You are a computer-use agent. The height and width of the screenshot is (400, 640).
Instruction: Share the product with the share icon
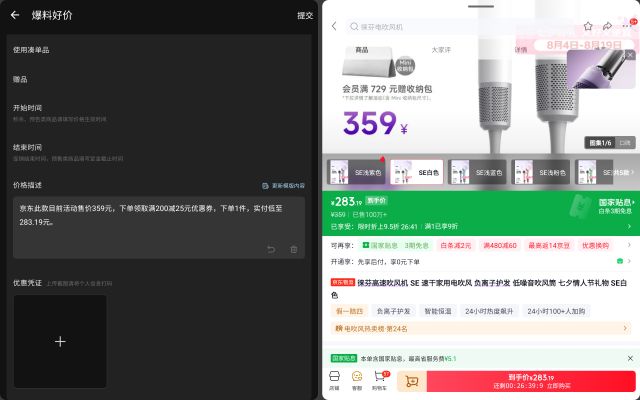click(x=607, y=26)
